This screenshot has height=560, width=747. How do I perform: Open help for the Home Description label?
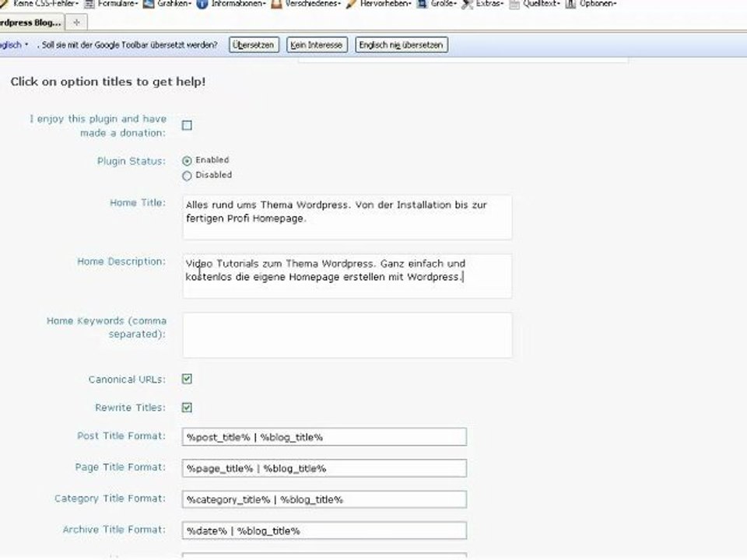click(x=121, y=261)
